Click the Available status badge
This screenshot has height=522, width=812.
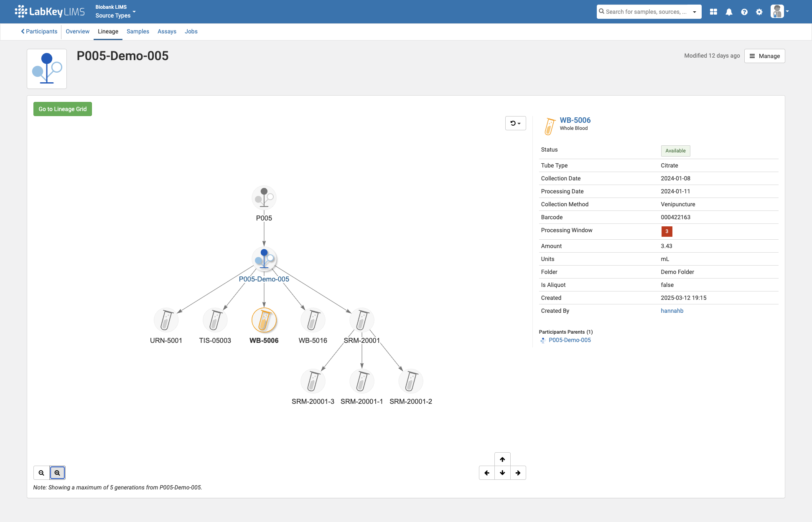click(x=675, y=151)
